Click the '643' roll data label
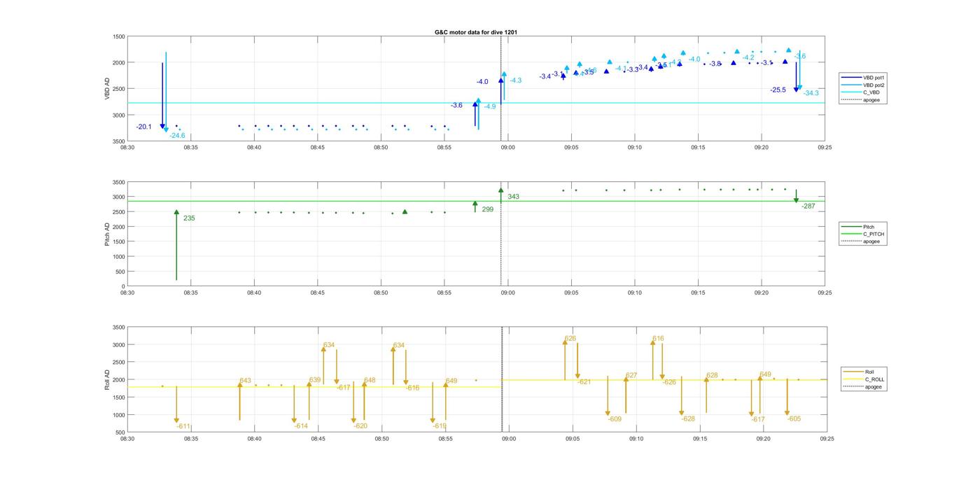The image size is (980, 485). (x=245, y=381)
